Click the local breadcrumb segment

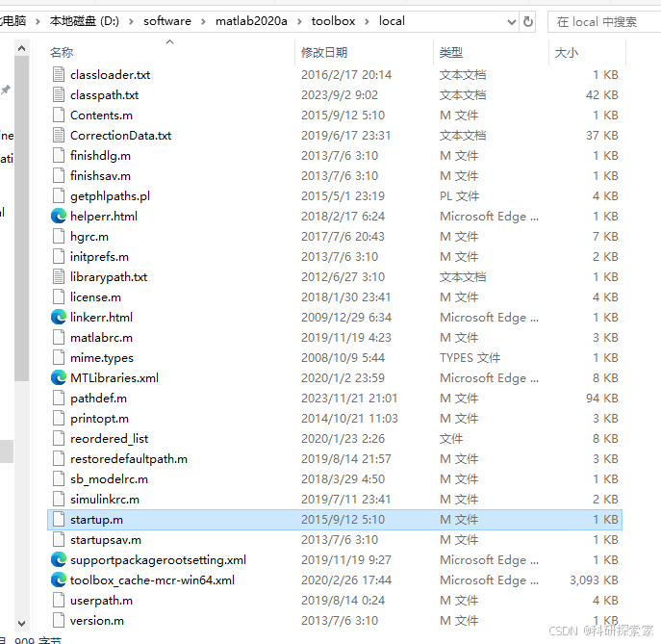tap(392, 21)
